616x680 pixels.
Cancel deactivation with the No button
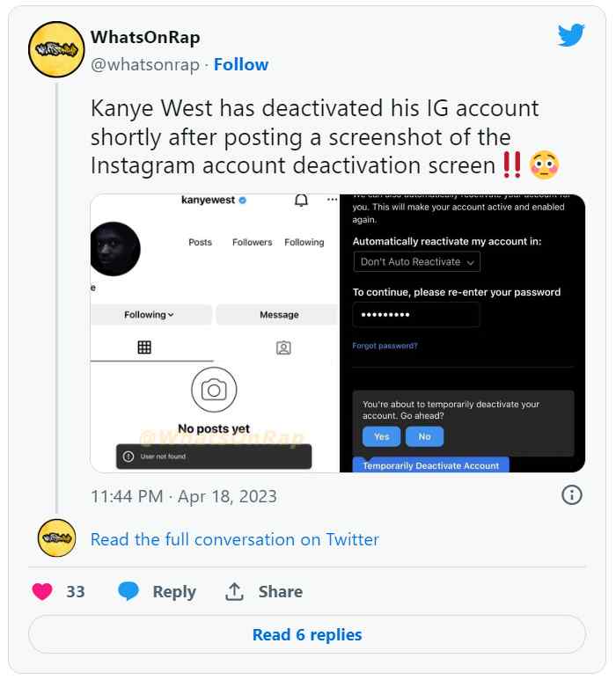pyautogui.click(x=425, y=436)
